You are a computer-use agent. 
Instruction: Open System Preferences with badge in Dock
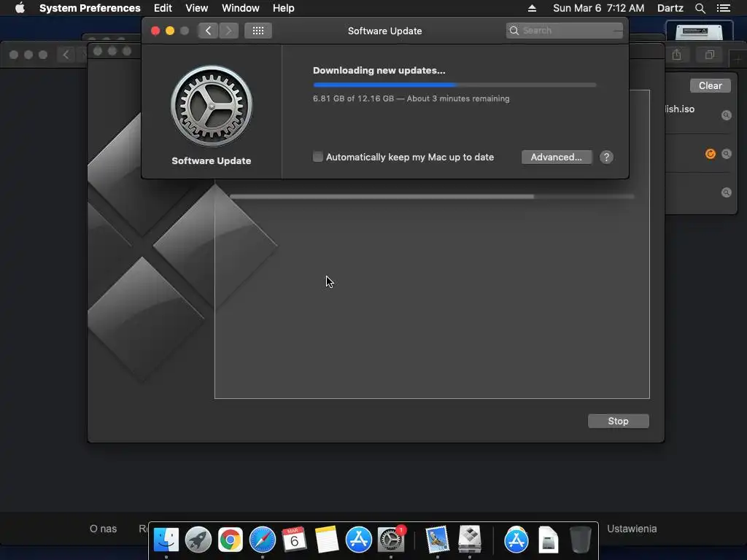point(391,540)
